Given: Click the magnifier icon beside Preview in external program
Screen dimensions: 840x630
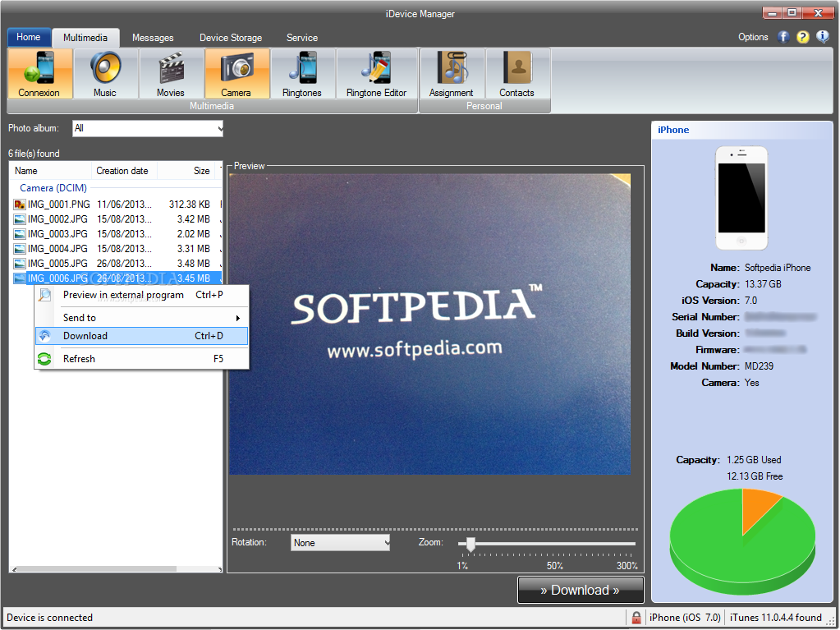Looking at the screenshot, I should click(x=45, y=295).
